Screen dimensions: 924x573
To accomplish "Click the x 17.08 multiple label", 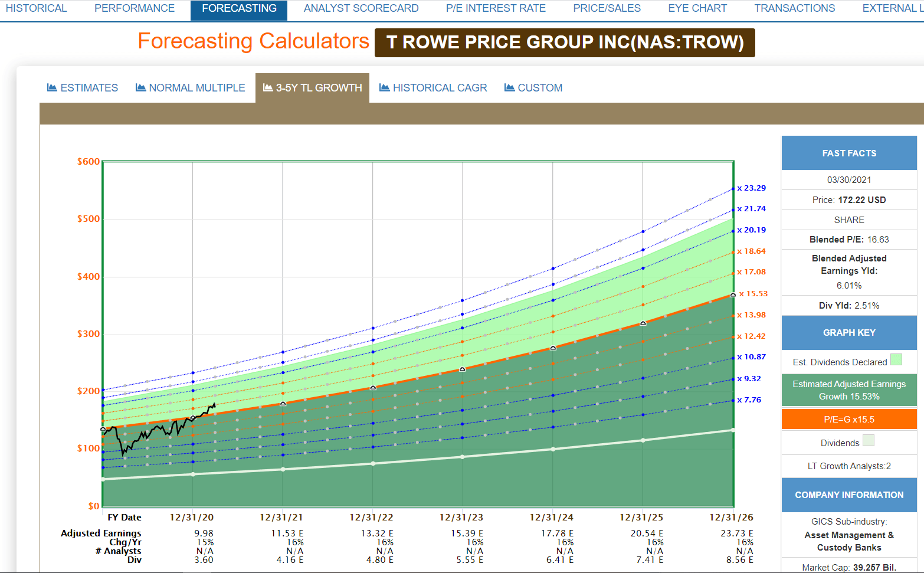I will (751, 272).
